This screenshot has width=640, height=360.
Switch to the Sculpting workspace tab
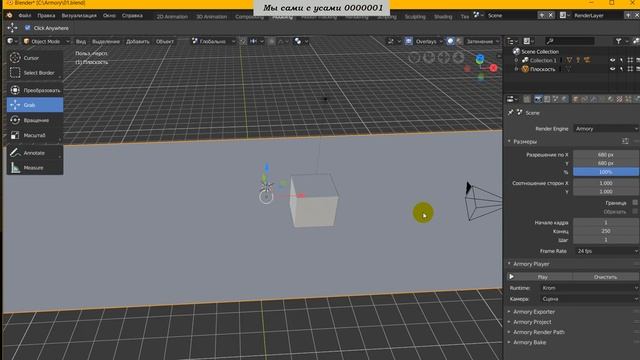pyautogui.click(x=415, y=17)
